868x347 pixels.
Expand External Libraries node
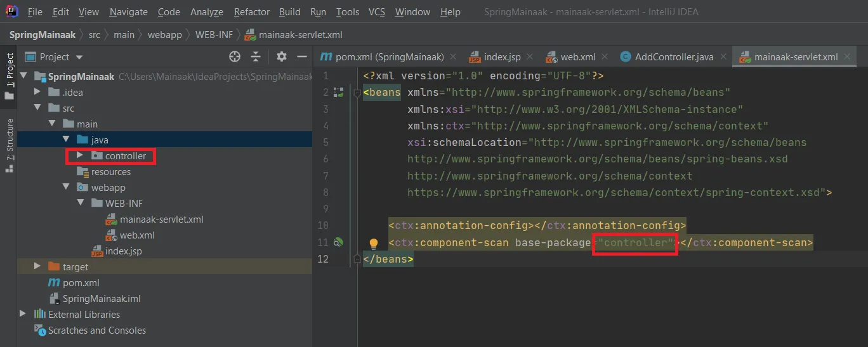point(23,314)
